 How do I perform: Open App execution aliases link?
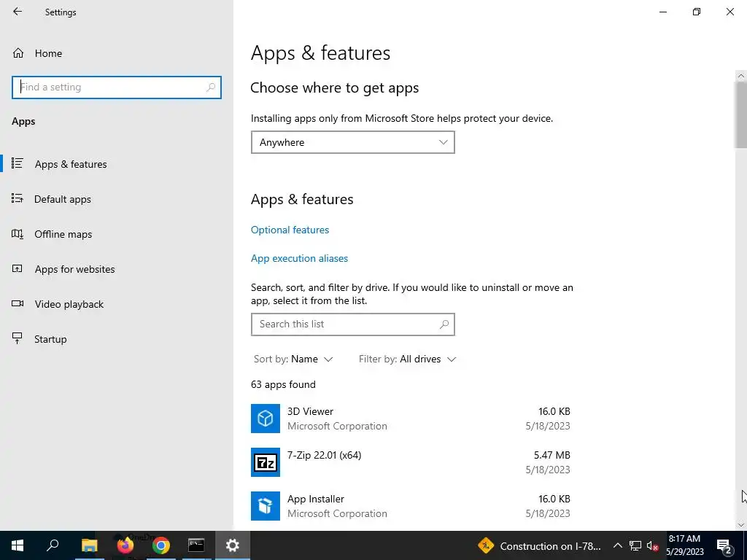pyautogui.click(x=299, y=259)
